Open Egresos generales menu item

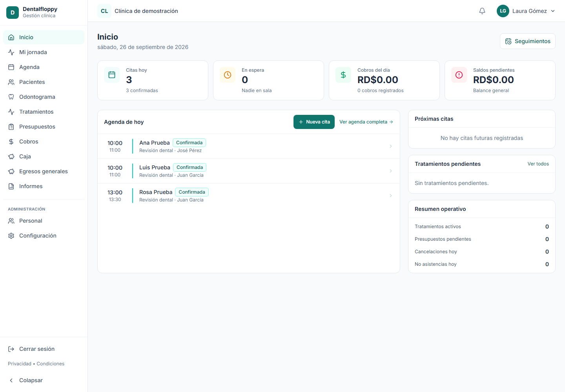pyautogui.click(x=44, y=171)
